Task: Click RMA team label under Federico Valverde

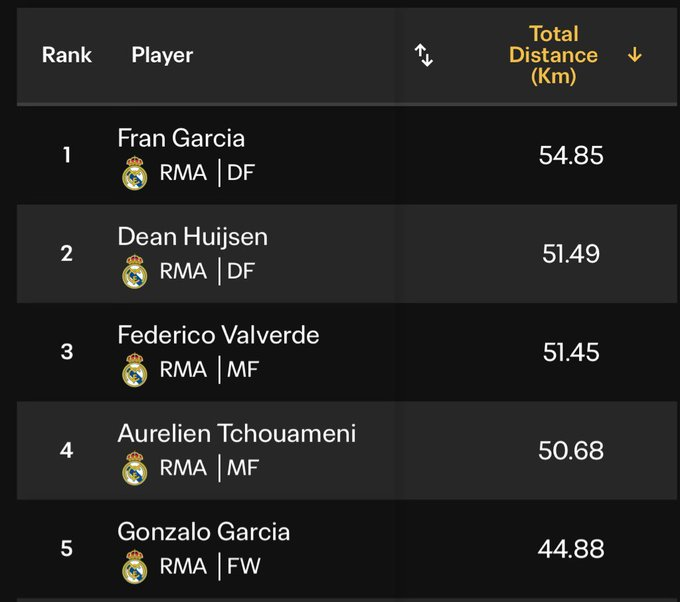Action: point(183,370)
